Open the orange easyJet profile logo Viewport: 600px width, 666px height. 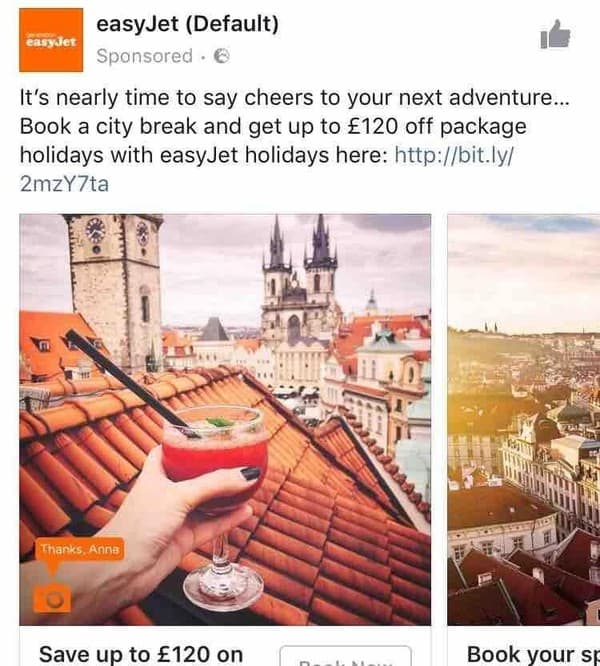pyautogui.click(x=51, y=40)
